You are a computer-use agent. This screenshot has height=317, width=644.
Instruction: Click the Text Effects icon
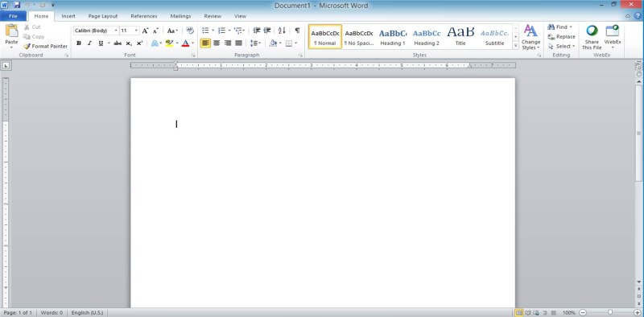point(155,43)
